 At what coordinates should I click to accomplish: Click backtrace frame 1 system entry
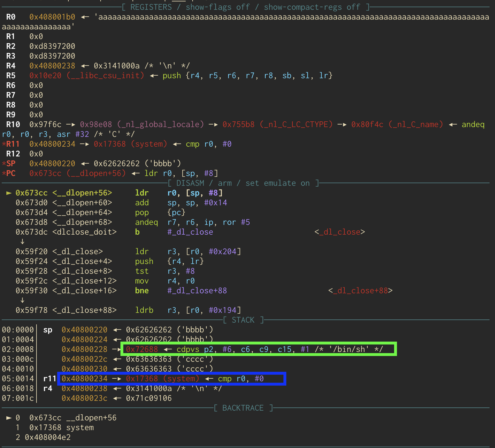(x=62, y=428)
